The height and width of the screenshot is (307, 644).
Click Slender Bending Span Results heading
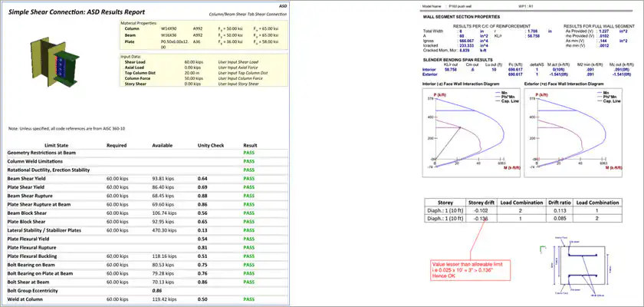[458, 60]
